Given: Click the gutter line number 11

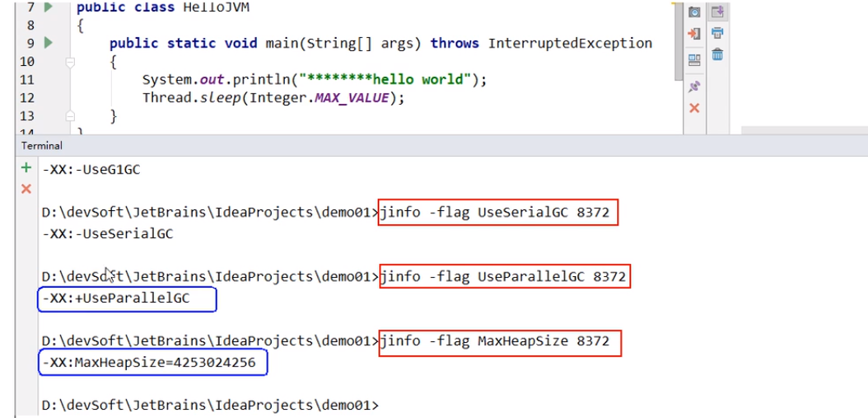Looking at the screenshot, I should pos(27,79).
